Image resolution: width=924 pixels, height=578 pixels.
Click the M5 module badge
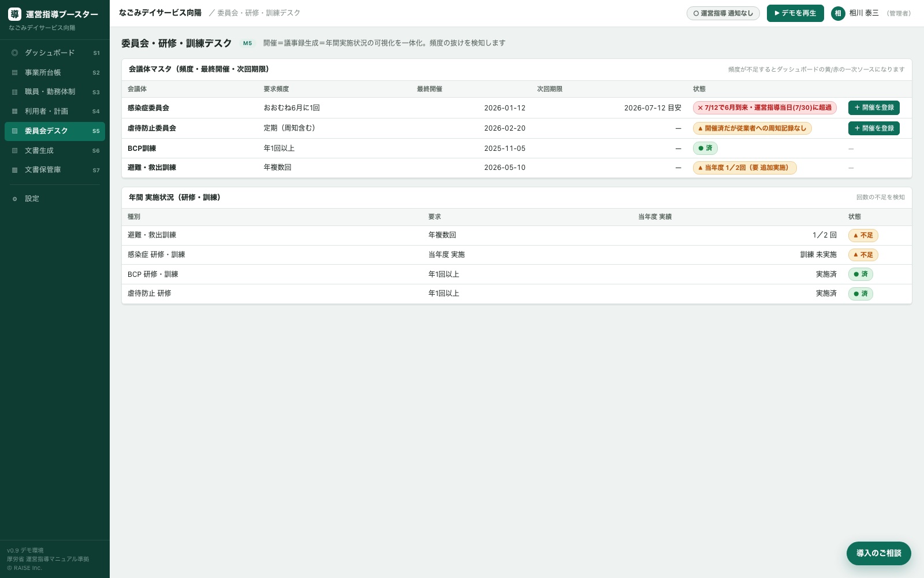point(248,43)
